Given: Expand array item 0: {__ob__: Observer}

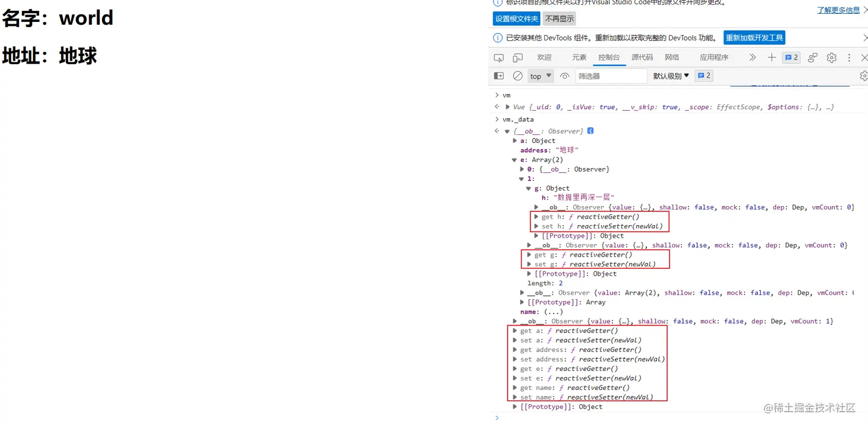Looking at the screenshot, I should [522, 169].
